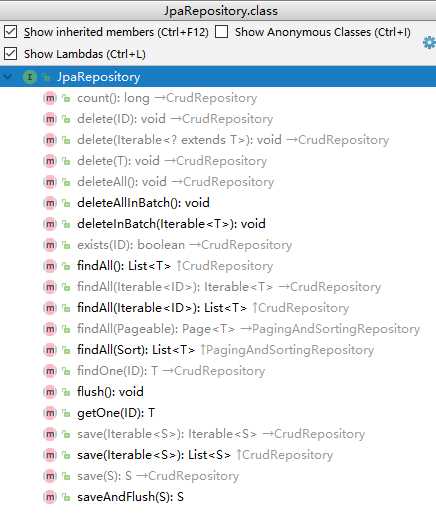Select findOne(ID): T →CrudRepository
Image resolution: width=436 pixels, height=517 pixels.
171,371
